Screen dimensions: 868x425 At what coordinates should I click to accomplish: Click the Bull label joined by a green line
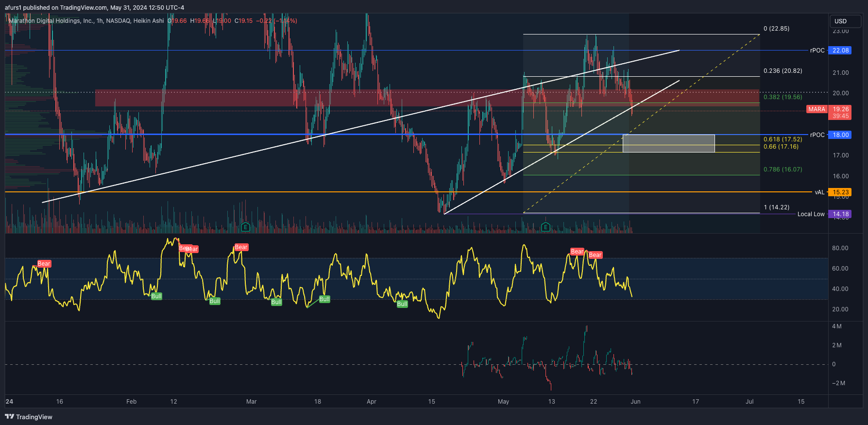(x=324, y=299)
